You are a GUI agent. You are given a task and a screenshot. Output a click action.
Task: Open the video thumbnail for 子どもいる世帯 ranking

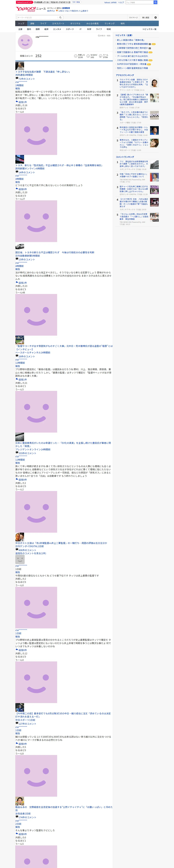154,217
